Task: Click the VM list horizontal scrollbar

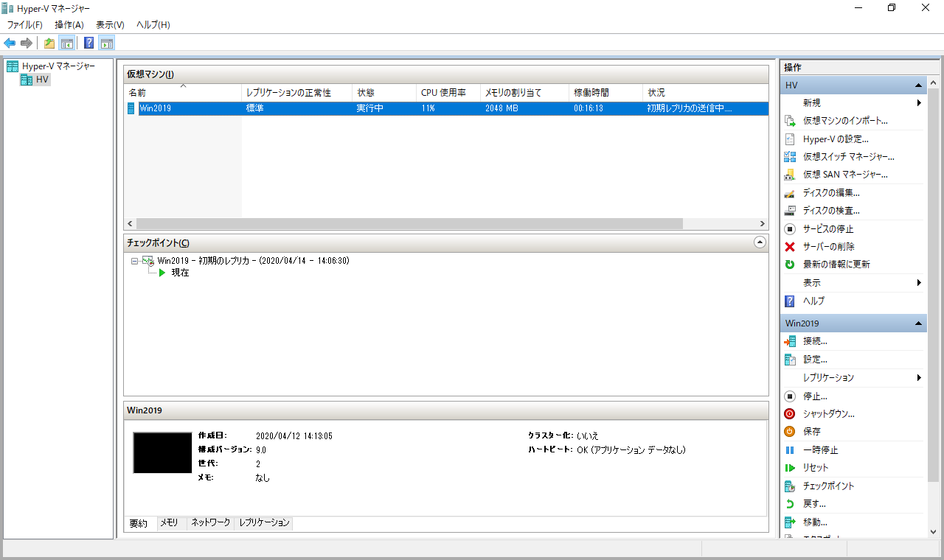Action: [x=409, y=223]
